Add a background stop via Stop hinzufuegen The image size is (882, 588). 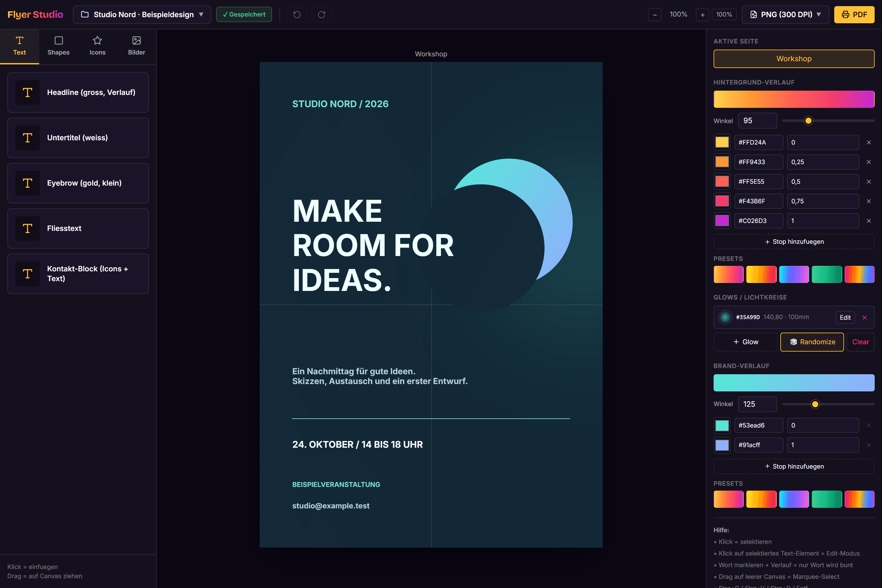click(x=794, y=242)
